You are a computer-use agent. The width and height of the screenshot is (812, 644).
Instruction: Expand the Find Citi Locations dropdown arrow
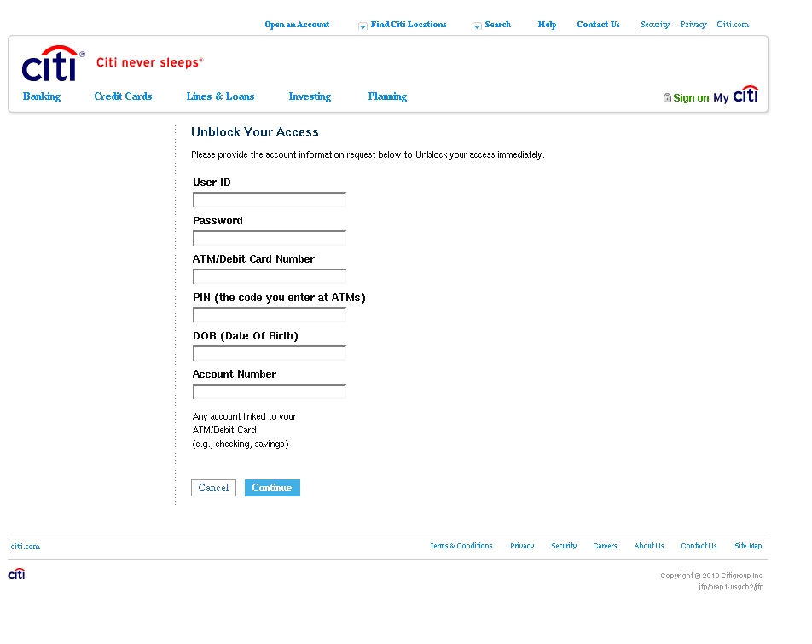point(362,26)
